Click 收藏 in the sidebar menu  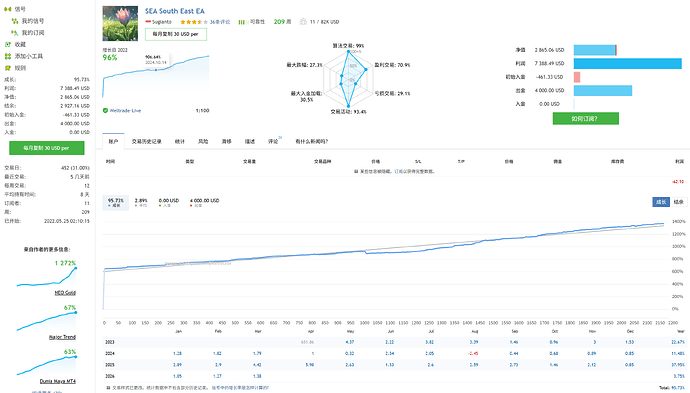20,44
